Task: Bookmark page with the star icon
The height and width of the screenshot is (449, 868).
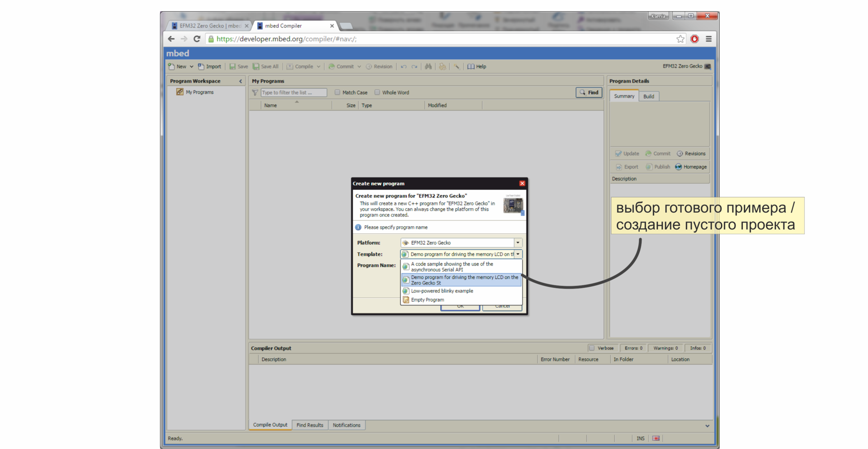Action: point(680,39)
